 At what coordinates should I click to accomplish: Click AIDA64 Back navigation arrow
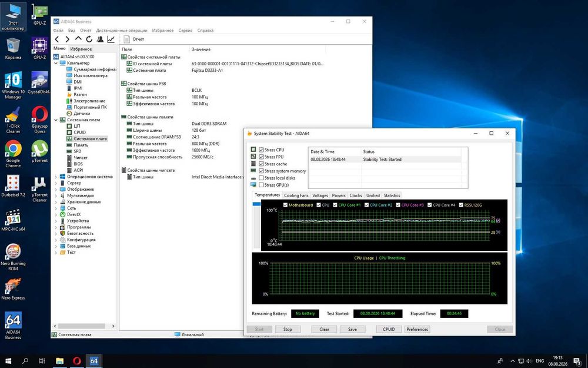(x=57, y=39)
